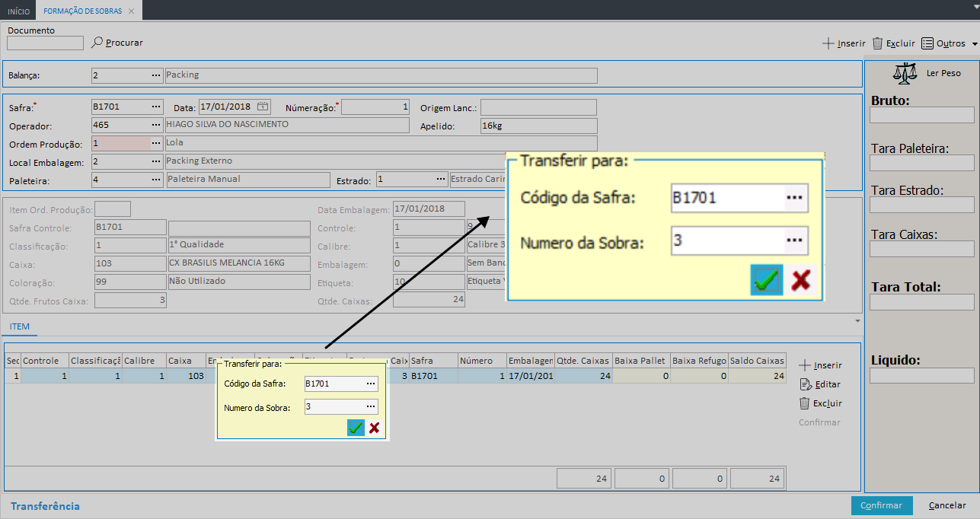Select the ITEM tab

pos(20,327)
